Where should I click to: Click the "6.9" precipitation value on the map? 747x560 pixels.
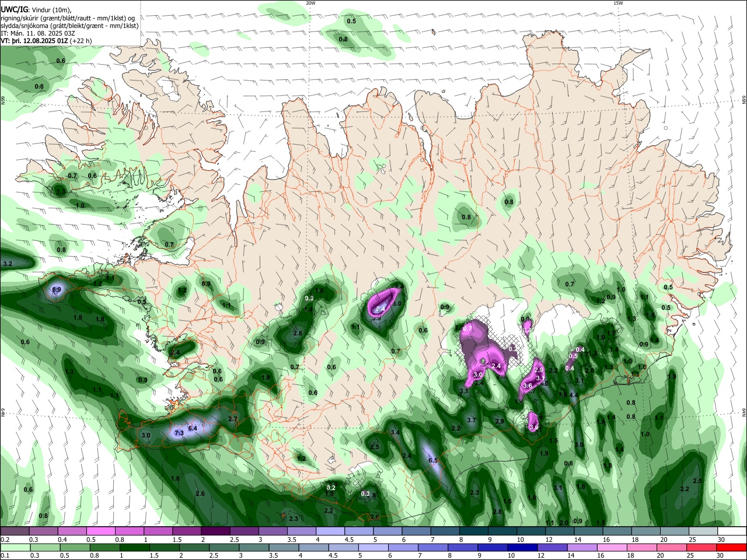pyautogui.click(x=57, y=289)
